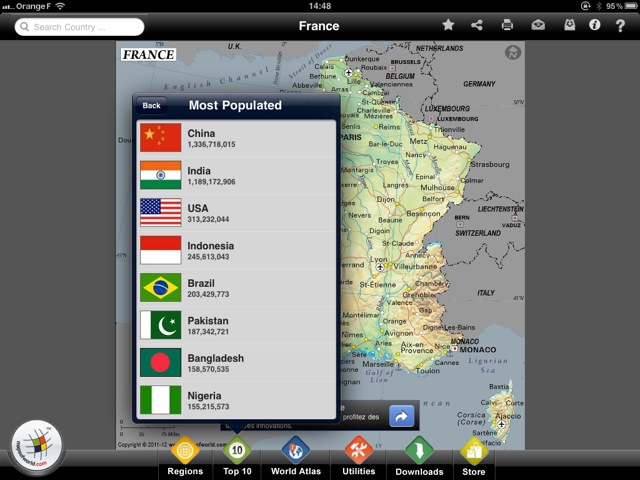Choose Brazil from the list
Viewport: 640px width, 480px height.
pos(236,289)
